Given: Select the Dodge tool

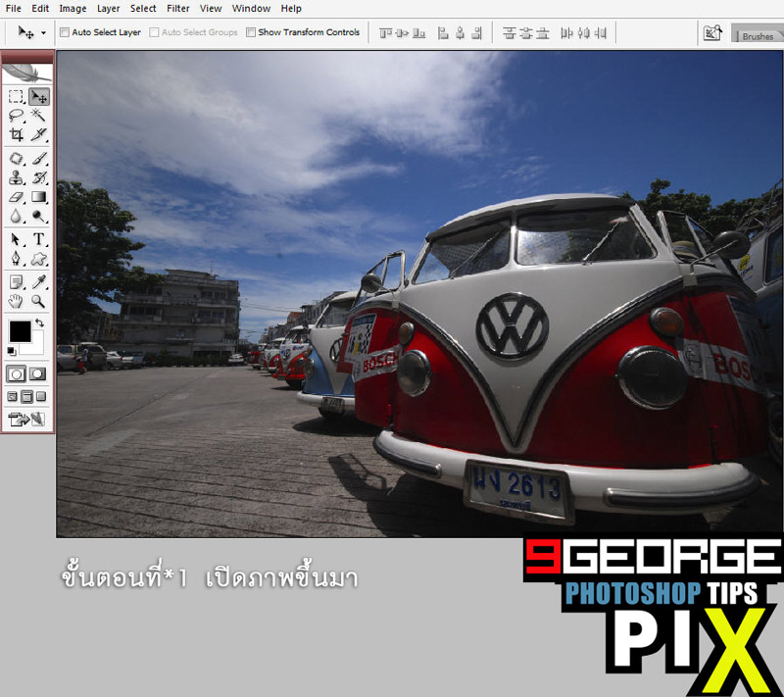Looking at the screenshot, I should point(38,216).
